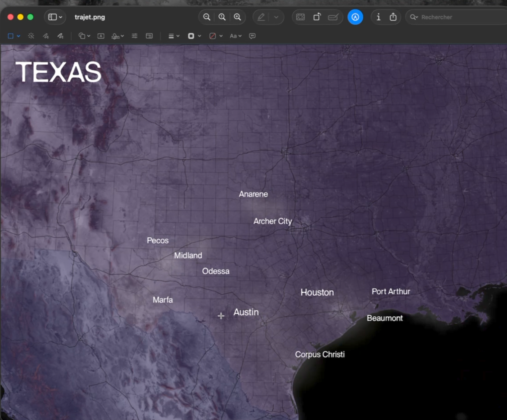Open the Adjust Size tool
507x420 pixels.
[x=149, y=36]
